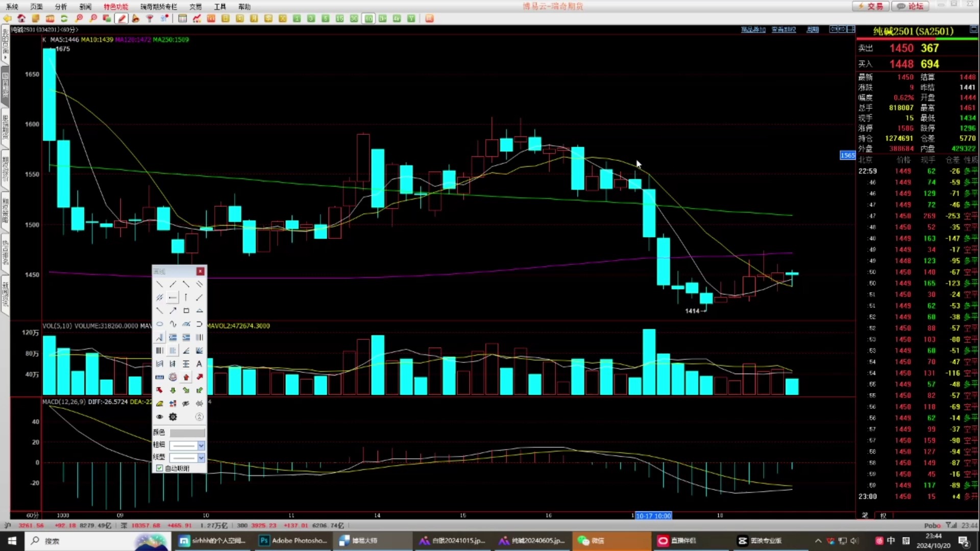980x551 pixels.
Task: Select the rectangle drawing tool
Action: tap(186, 311)
